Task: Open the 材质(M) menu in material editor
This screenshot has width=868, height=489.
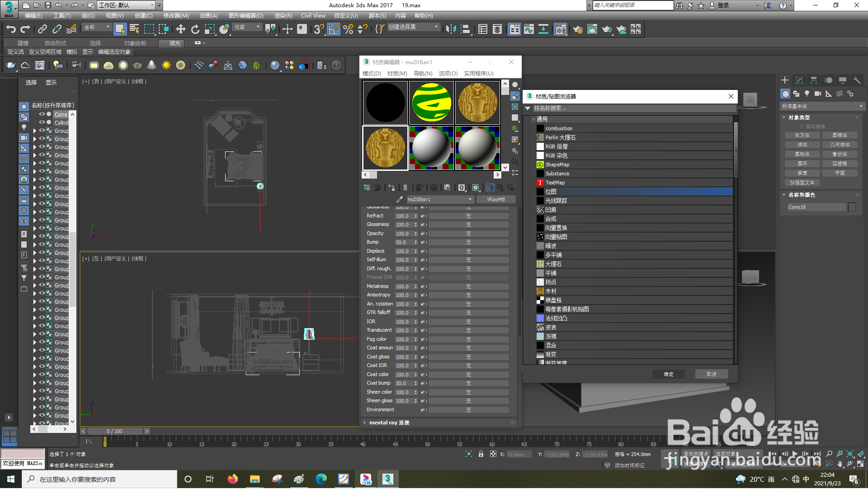Action: (x=397, y=74)
